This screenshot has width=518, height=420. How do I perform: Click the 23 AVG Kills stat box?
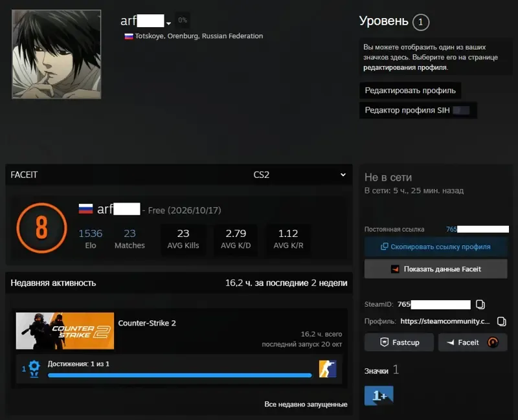183,239
